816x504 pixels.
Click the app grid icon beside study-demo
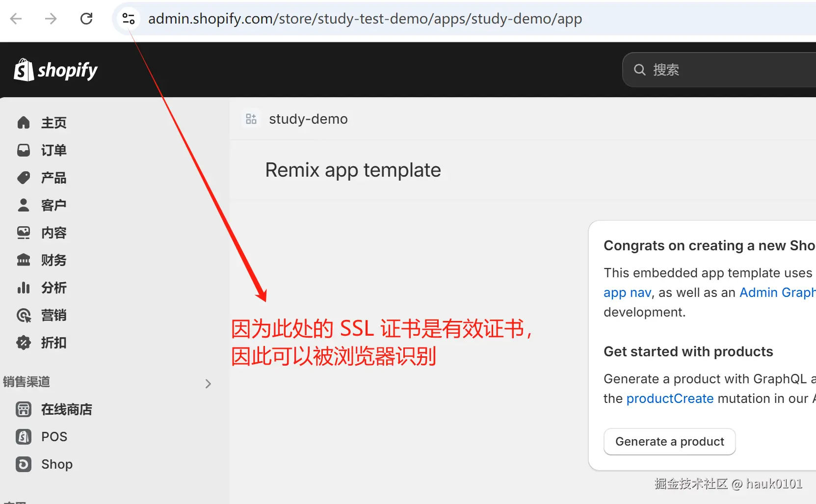(251, 119)
